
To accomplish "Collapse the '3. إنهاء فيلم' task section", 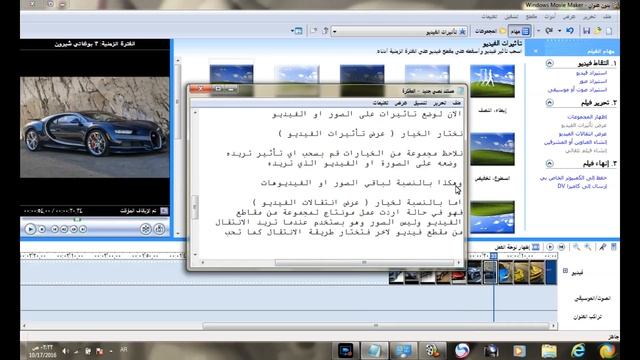I will click(x=549, y=164).
